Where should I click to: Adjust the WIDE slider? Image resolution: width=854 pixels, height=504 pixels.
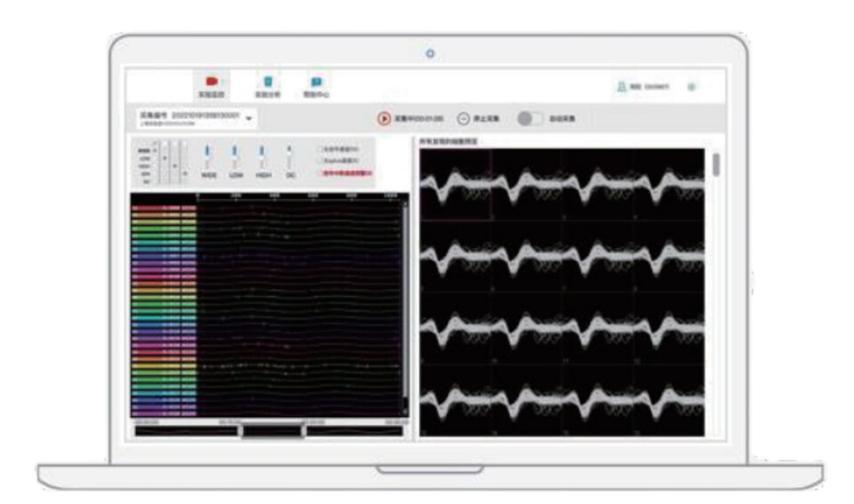coord(207,157)
